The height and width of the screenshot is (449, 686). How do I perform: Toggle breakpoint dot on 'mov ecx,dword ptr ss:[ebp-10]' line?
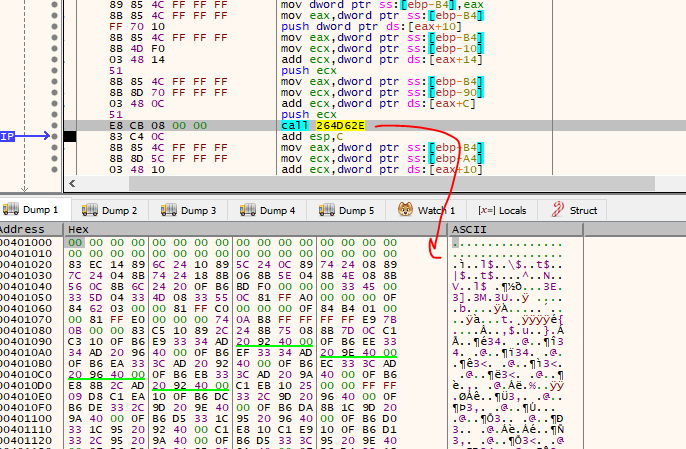pyautogui.click(x=54, y=49)
